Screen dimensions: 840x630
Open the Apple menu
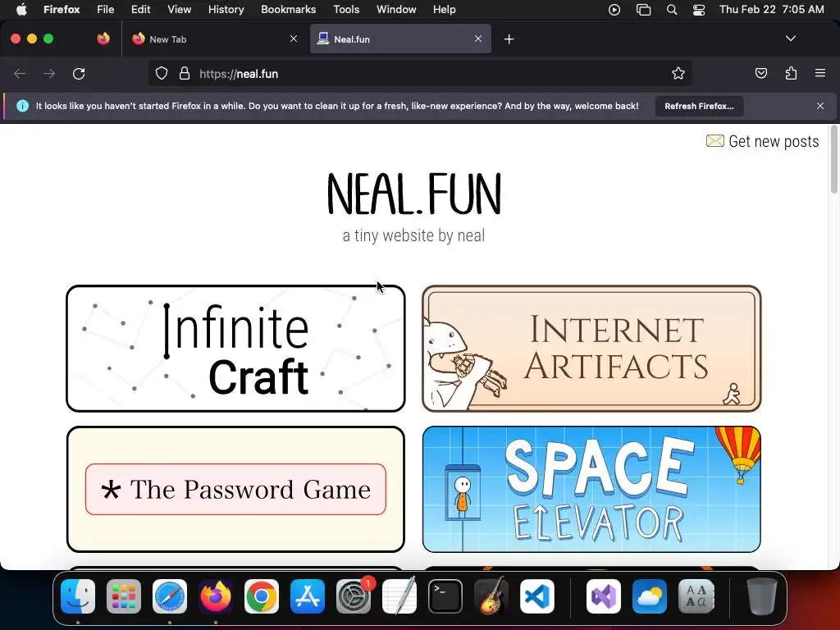tap(21, 9)
